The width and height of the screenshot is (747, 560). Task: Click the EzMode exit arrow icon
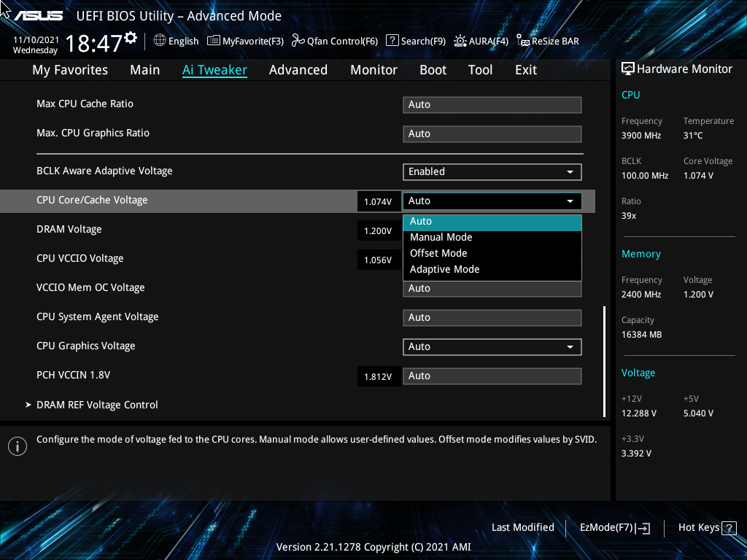tap(643, 528)
